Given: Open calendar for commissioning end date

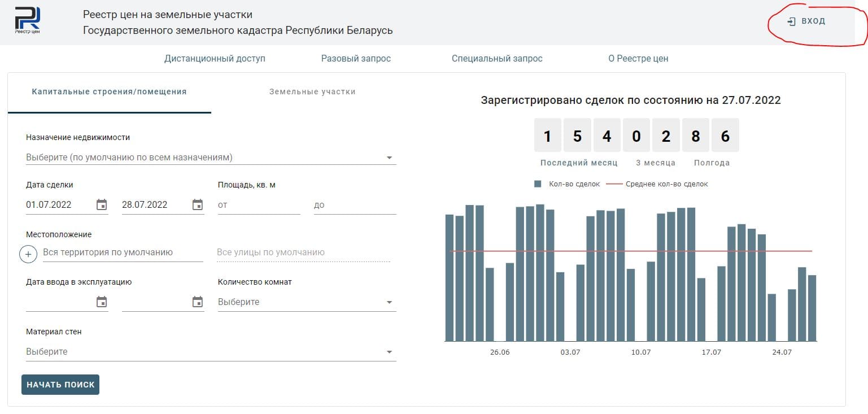Looking at the screenshot, I should tap(198, 302).
